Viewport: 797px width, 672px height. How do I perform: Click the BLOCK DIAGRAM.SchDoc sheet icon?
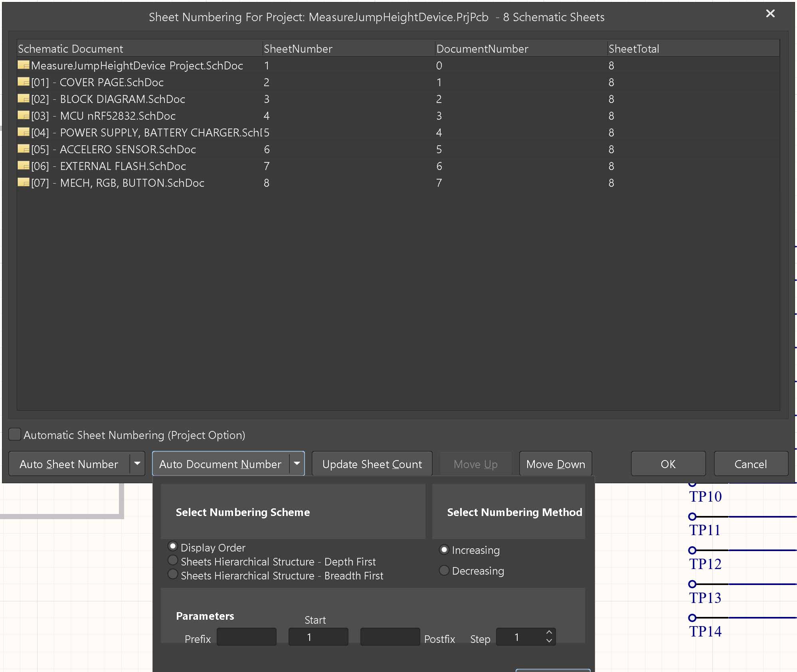(x=24, y=99)
